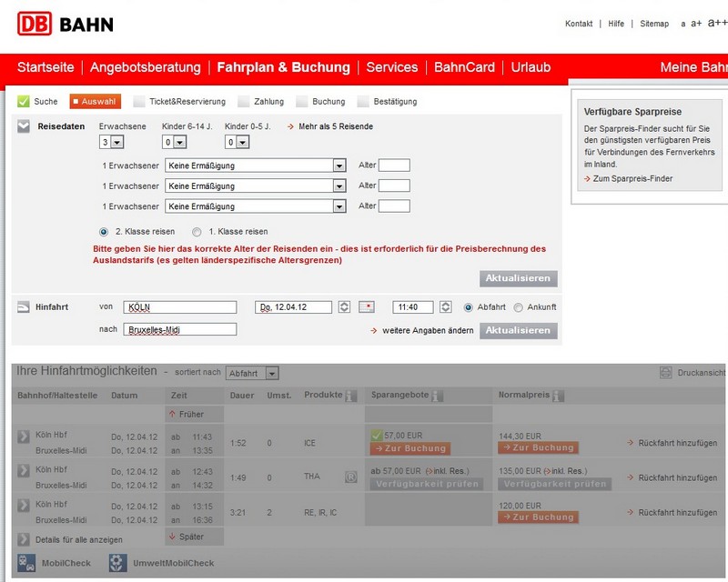Click the time stepper arrows
728x582 pixels.
445,306
